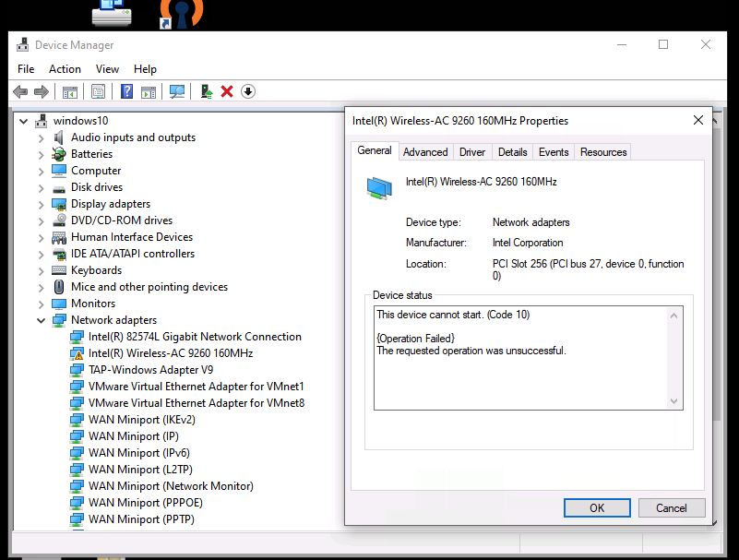Expand the DVD/CD-ROM drives node
The height and width of the screenshot is (560, 739).
(x=41, y=221)
